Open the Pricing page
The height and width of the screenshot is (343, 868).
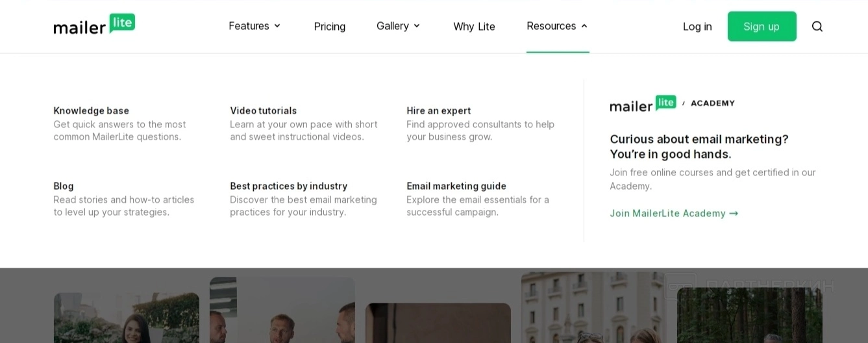pos(330,27)
